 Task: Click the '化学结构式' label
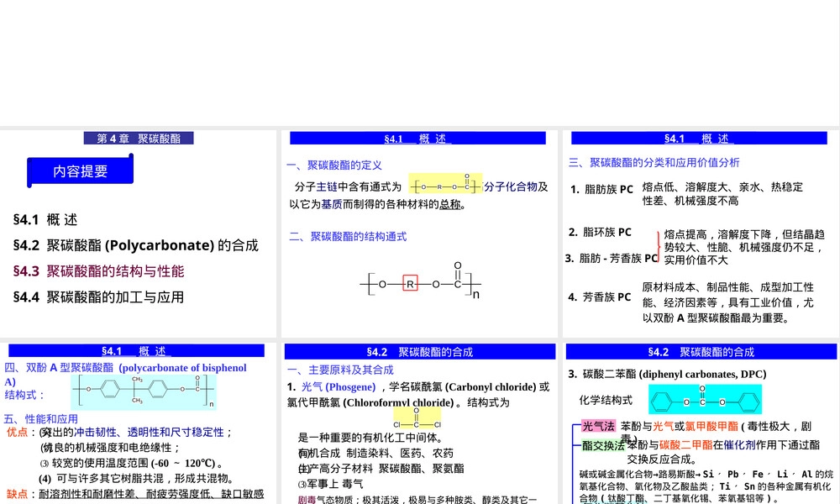click(x=606, y=400)
